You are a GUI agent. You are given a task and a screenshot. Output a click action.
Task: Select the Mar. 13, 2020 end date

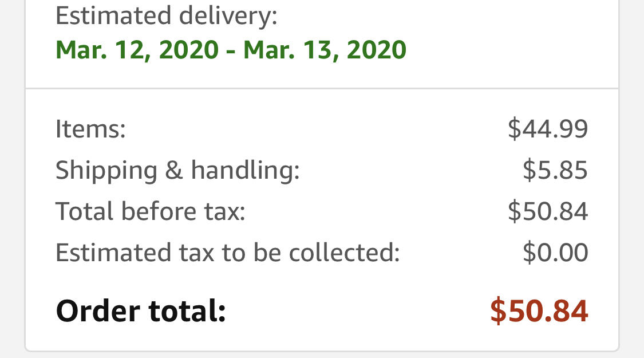tap(325, 50)
